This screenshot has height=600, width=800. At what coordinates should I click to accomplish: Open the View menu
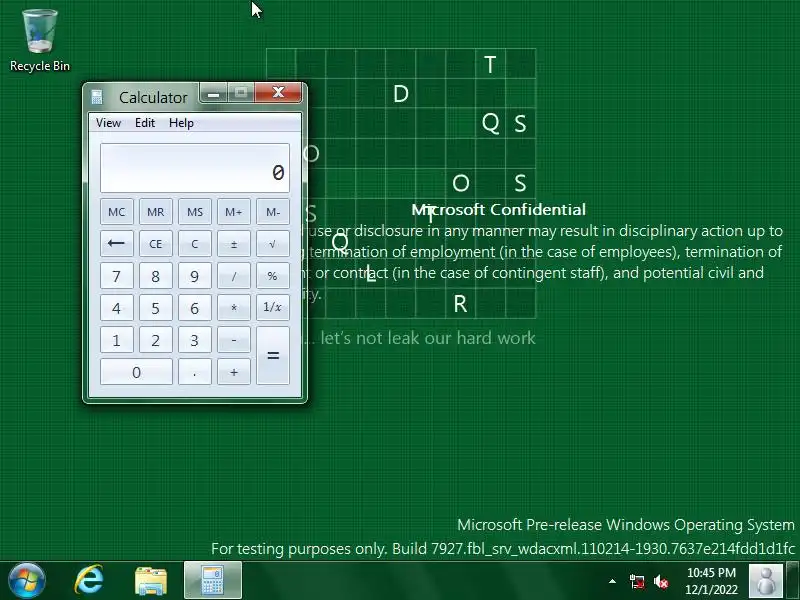coord(108,123)
